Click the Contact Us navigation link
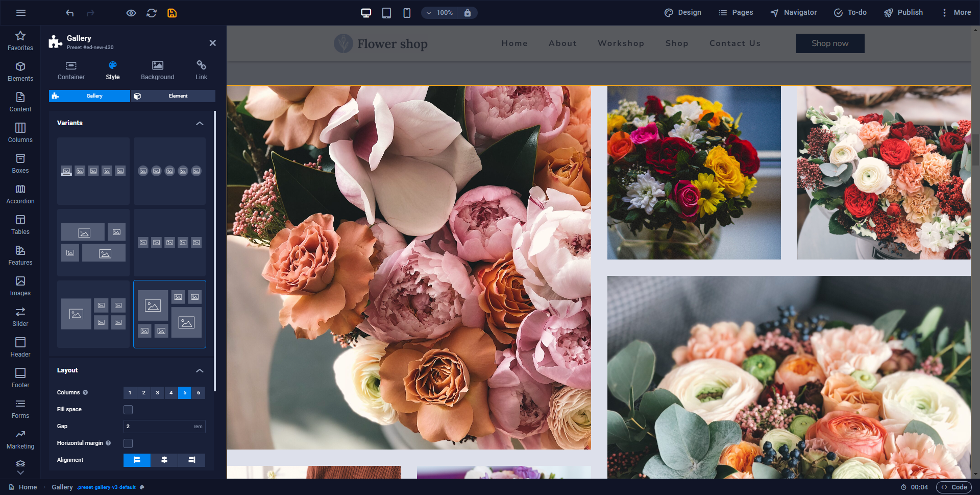The image size is (980, 495). [x=735, y=43]
